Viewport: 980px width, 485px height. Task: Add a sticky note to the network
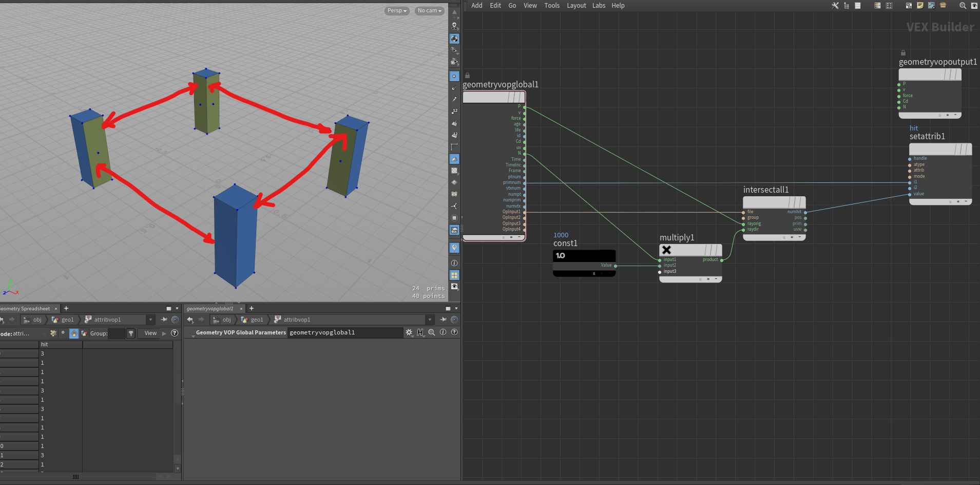click(920, 6)
